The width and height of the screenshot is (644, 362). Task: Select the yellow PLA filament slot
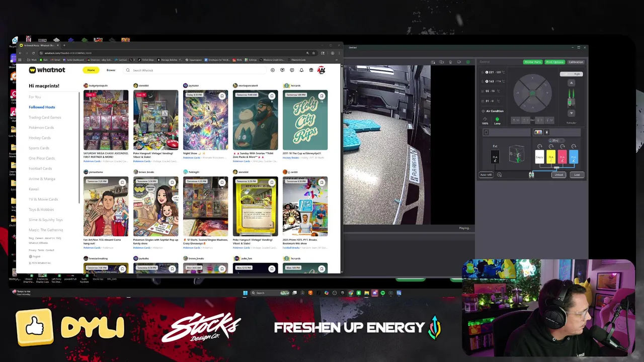tap(551, 157)
